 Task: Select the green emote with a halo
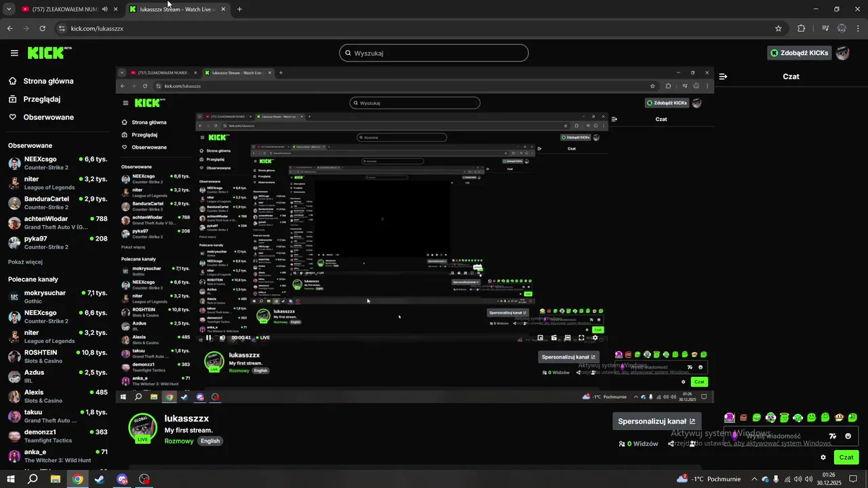(784, 418)
